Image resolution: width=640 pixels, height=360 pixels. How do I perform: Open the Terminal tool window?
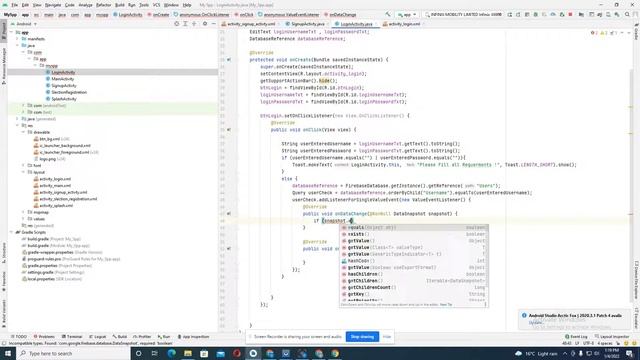coord(72,337)
